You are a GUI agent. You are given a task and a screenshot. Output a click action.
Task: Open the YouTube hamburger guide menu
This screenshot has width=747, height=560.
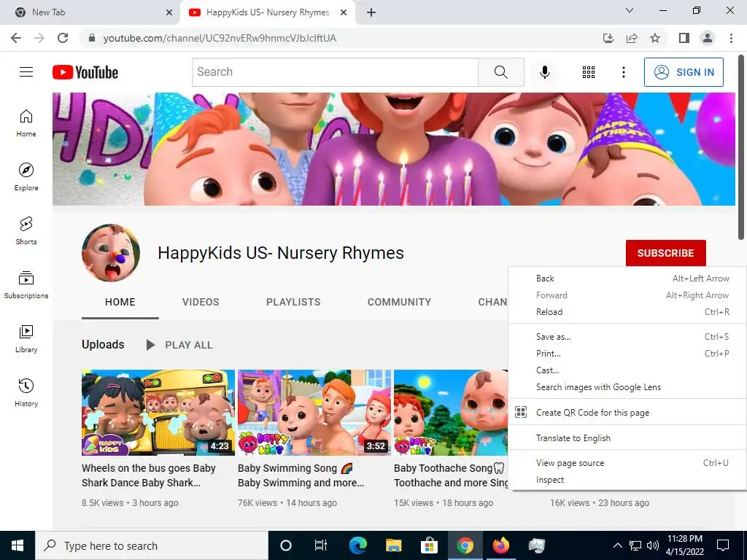(26, 72)
